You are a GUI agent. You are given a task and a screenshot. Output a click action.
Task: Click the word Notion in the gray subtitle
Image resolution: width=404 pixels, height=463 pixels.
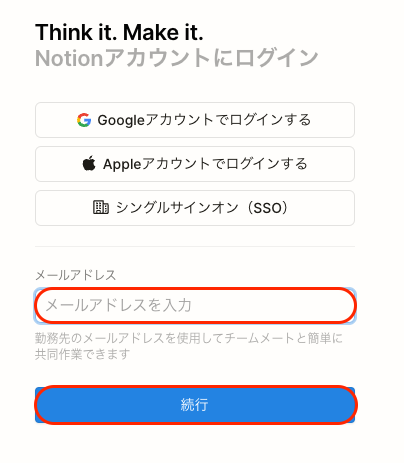70,58
